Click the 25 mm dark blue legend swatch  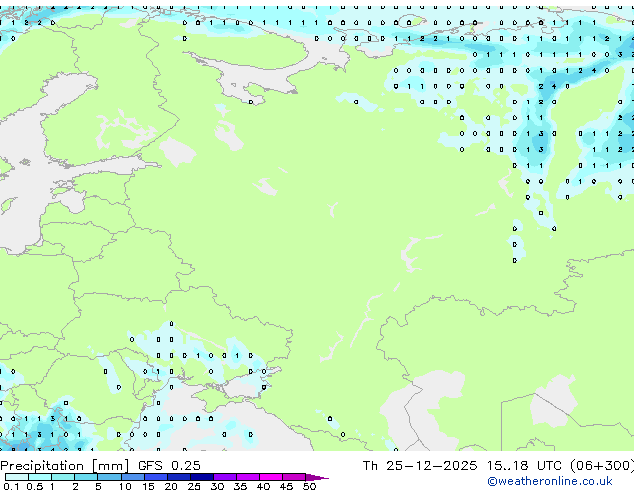[x=202, y=477]
